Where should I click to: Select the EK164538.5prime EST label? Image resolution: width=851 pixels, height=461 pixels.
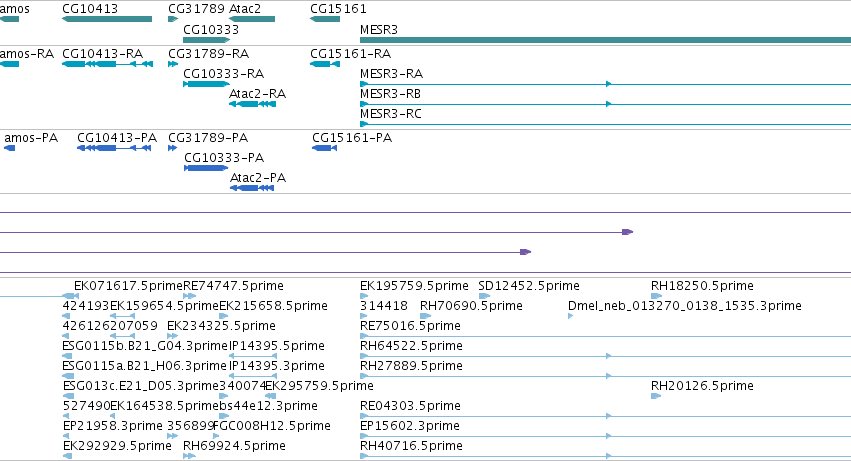pyautogui.click(x=164, y=407)
